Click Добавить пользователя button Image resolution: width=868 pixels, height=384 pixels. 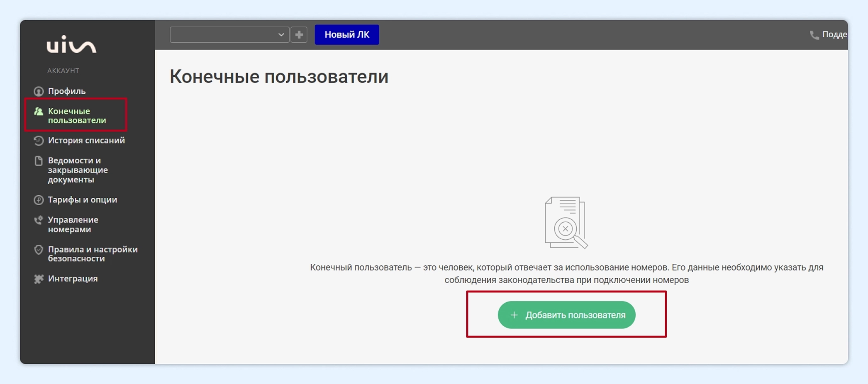[x=566, y=315]
